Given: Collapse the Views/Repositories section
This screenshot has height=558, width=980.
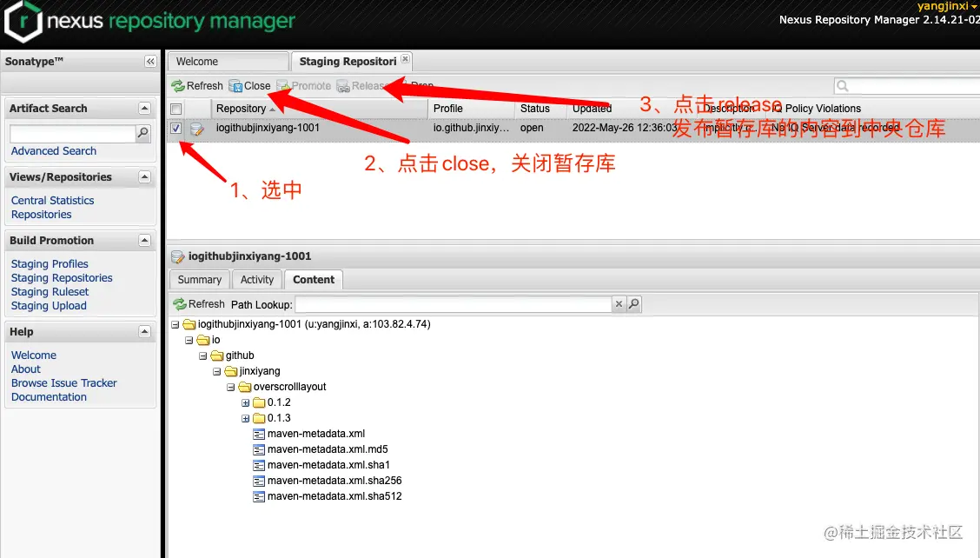Looking at the screenshot, I should coord(144,177).
